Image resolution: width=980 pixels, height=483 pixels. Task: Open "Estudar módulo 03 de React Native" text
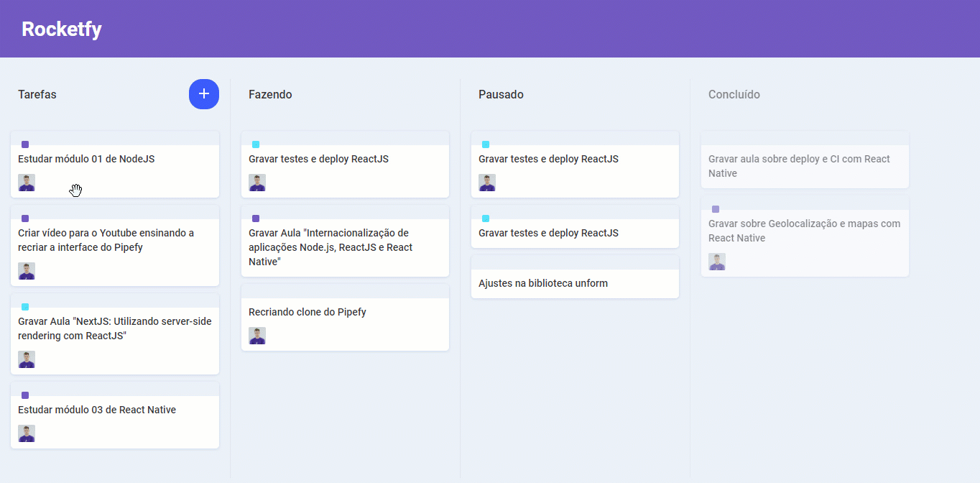[97, 410]
